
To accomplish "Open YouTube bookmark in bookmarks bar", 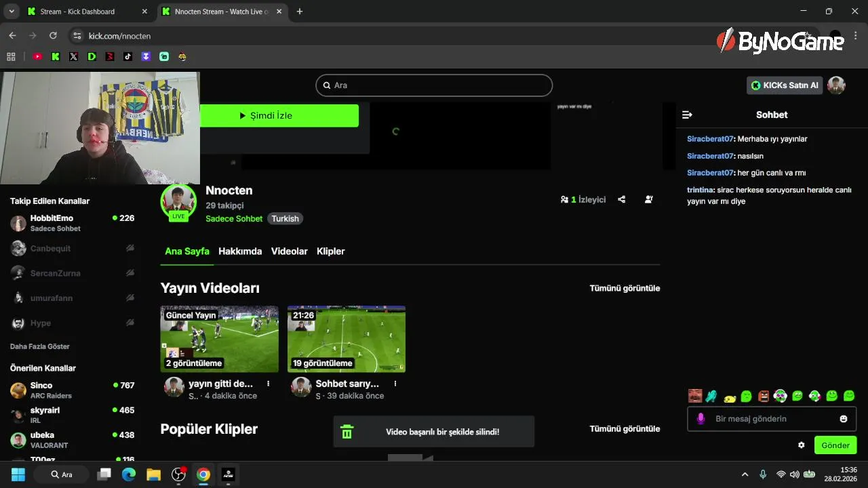I will [37, 57].
